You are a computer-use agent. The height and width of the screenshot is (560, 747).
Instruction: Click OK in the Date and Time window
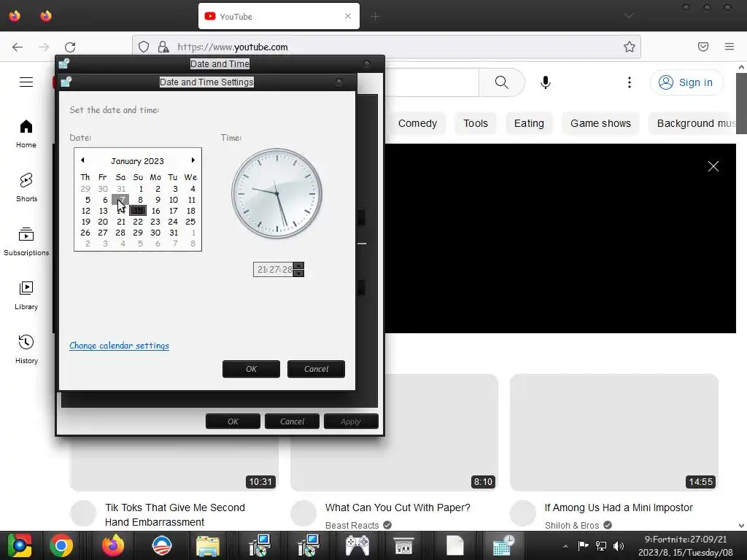pos(233,421)
